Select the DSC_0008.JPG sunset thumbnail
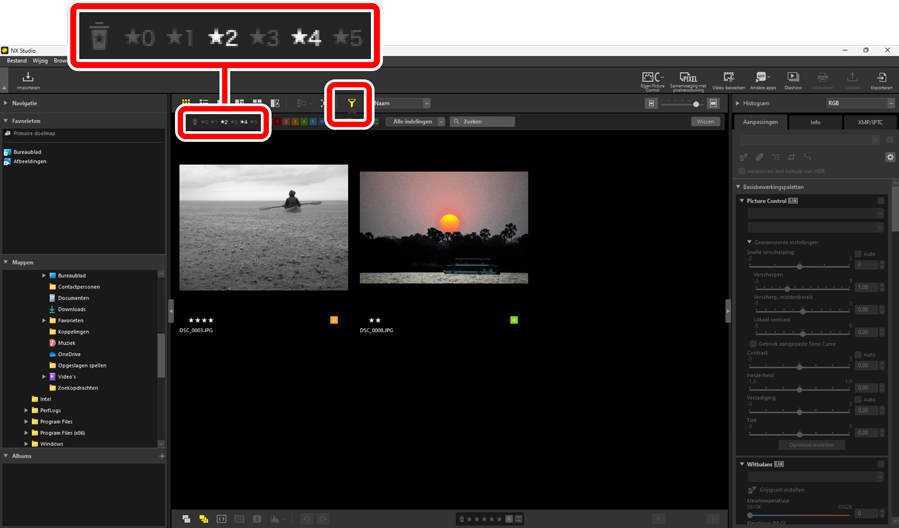 (443, 229)
